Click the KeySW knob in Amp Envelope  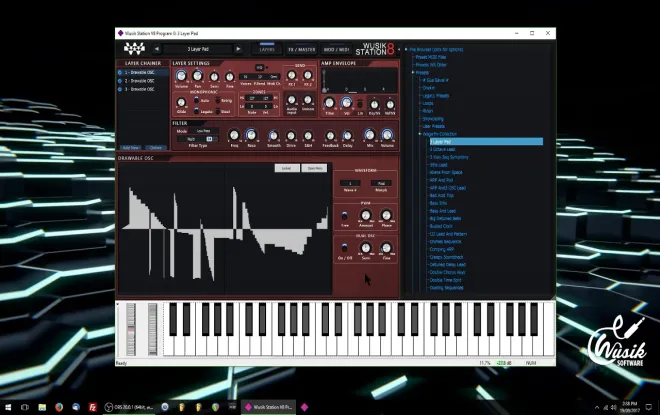click(x=374, y=104)
